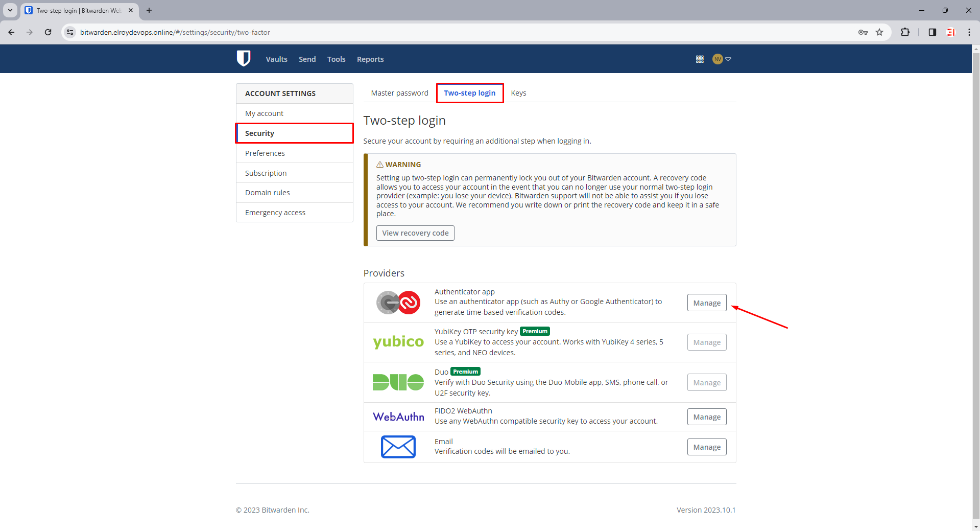This screenshot has height=531, width=980.
Task: Click the View recovery code button
Action: click(415, 233)
